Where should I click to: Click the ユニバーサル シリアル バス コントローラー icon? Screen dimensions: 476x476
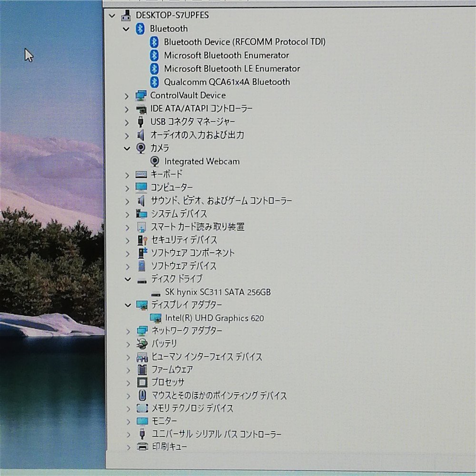tap(142, 434)
